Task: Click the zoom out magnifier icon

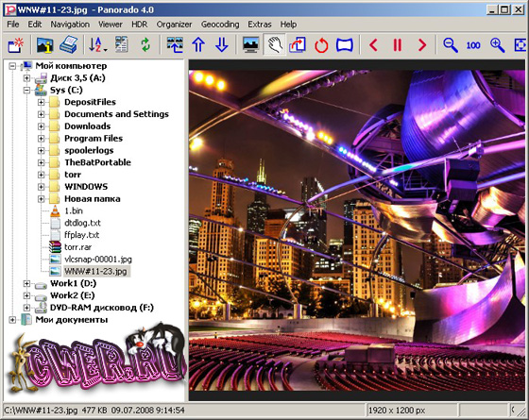Action: point(451,45)
